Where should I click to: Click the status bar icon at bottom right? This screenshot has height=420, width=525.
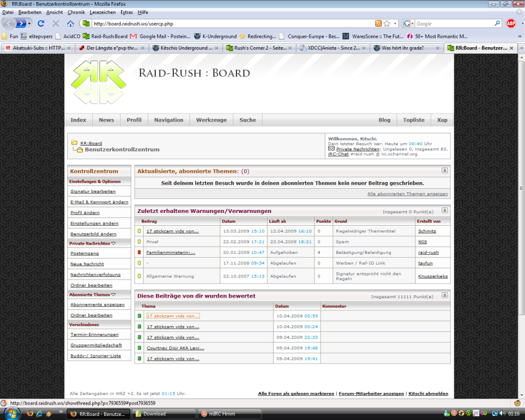click(x=517, y=403)
